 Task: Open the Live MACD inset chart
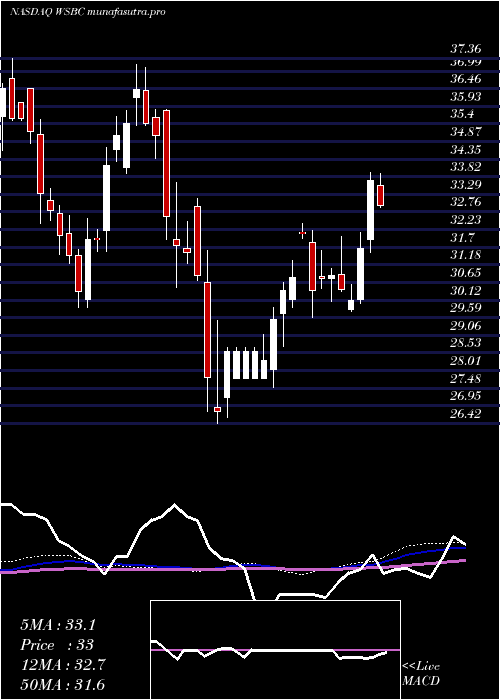(x=275, y=650)
